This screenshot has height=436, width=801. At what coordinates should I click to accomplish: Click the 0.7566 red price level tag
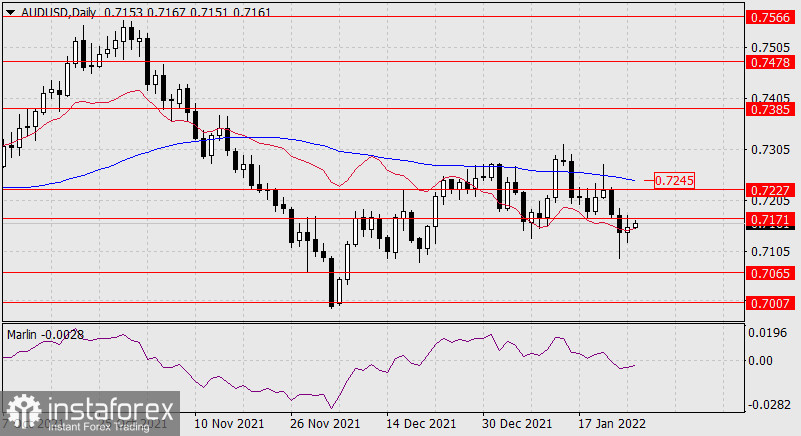click(771, 17)
